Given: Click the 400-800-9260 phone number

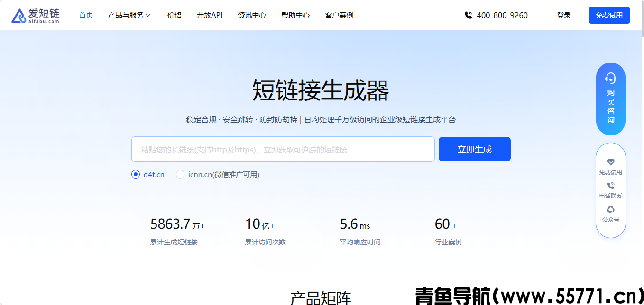Looking at the screenshot, I should (502, 15).
